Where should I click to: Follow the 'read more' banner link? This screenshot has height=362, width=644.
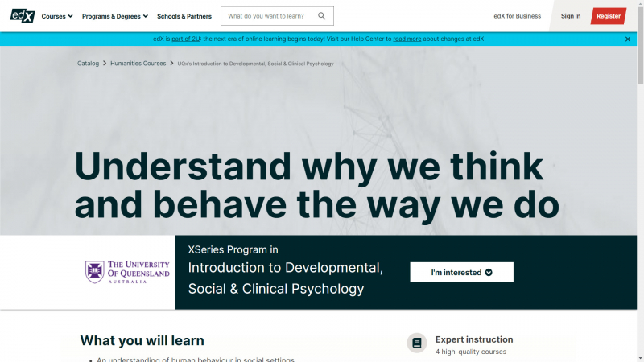click(407, 39)
